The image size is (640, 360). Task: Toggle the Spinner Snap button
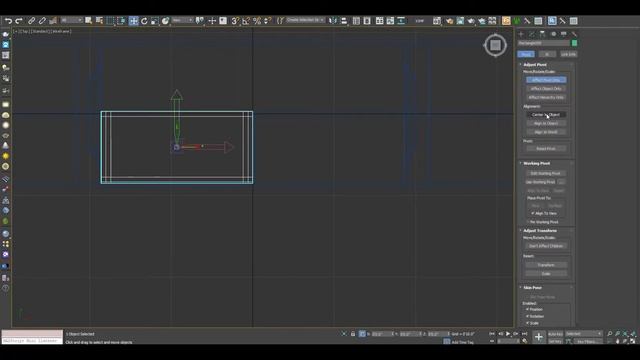coord(267,21)
